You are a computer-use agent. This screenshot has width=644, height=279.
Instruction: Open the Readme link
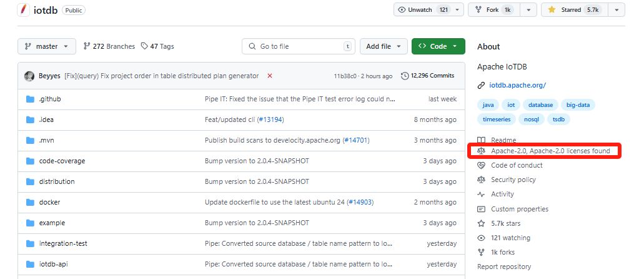(x=503, y=140)
